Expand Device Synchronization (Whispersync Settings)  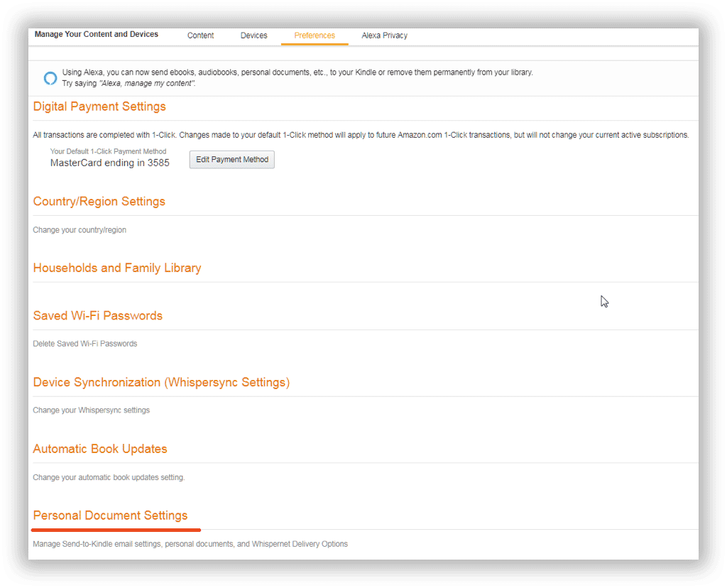pos(161,383)
